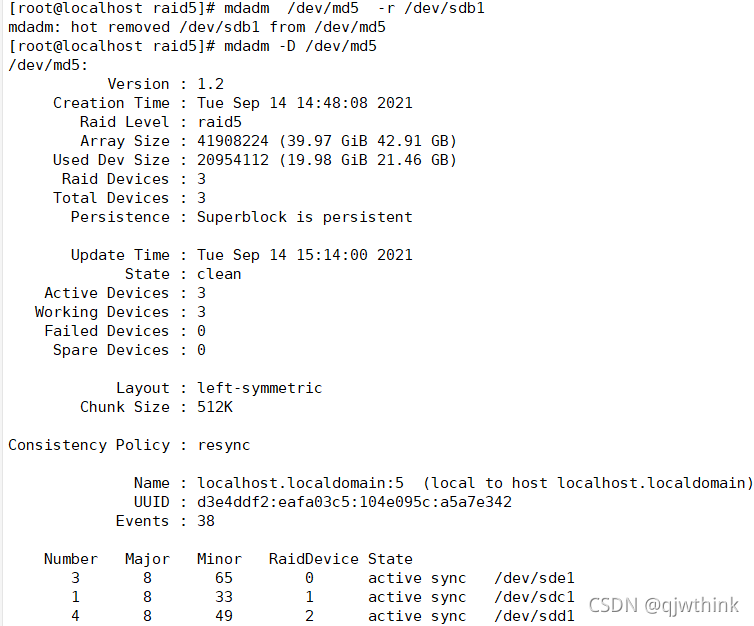Click the Update Time value
The width and height of the screenshot is (754, 626).
pyautogui.click(x=304, y=255)
